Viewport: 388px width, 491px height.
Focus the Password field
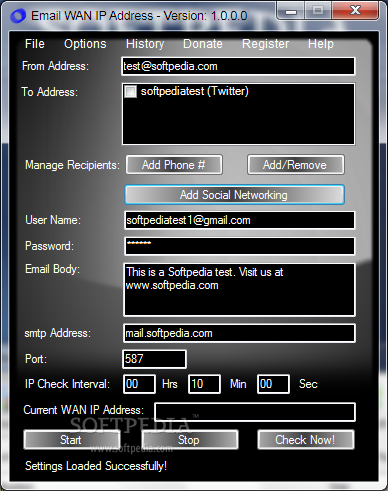[x=240, y=246]
